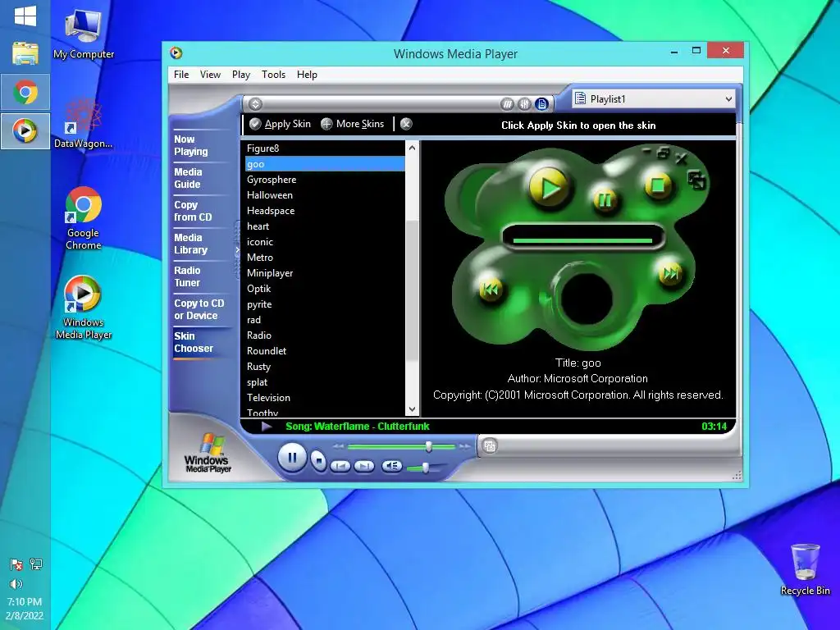Select the Skin Chooser tab

click(x=194, y=342)
